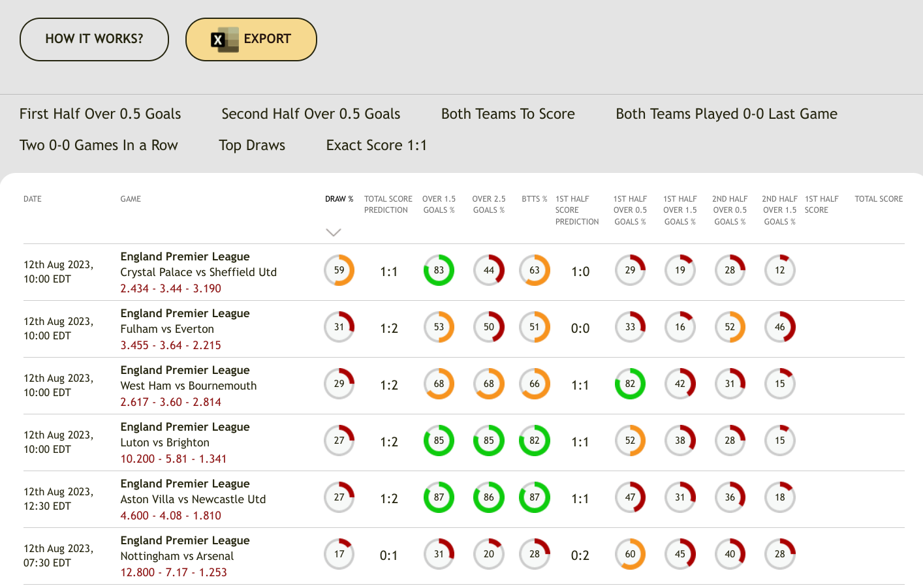This screenshot has width=923, height=588.
Task: Click the Excel icon on Export button
Action: pyautogui.click(x=224, y=40)
